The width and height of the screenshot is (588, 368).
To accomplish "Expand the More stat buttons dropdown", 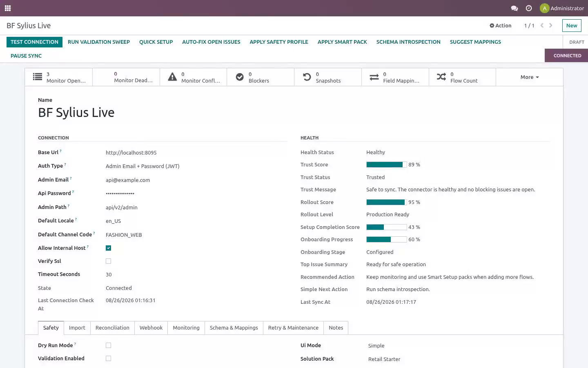I will click(530, 77).
